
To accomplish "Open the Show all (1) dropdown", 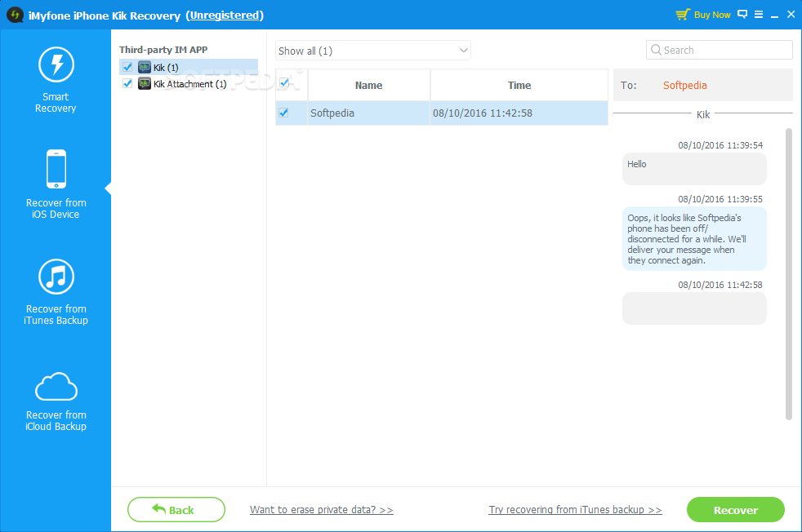I will tap(373, 51).
